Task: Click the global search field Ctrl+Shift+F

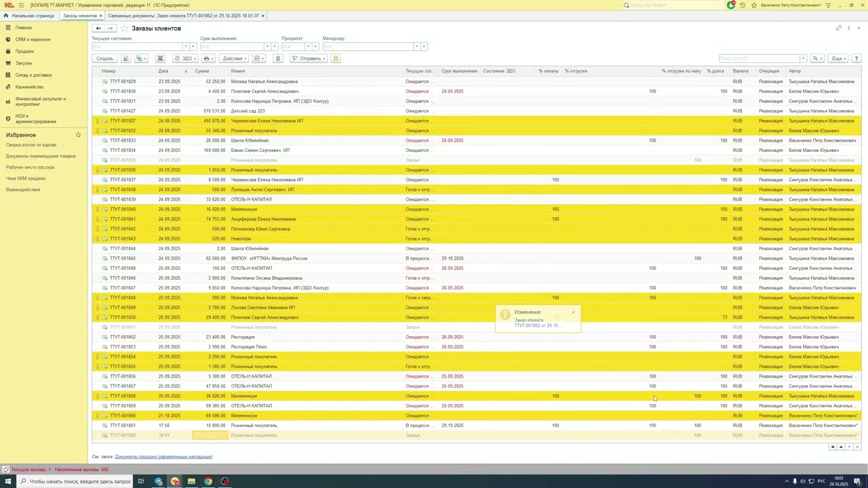Action: click(x=675, y=5)
